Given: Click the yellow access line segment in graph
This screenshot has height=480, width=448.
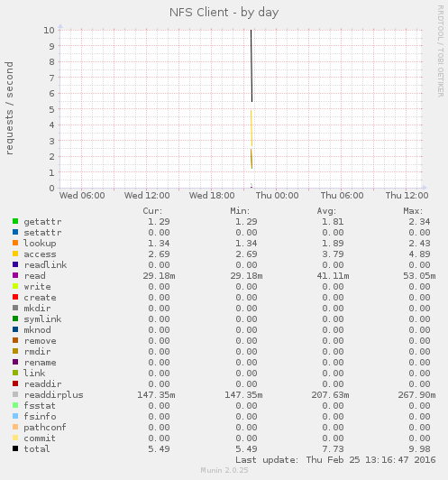Looking at the screenshot, I should coord(251,128).
